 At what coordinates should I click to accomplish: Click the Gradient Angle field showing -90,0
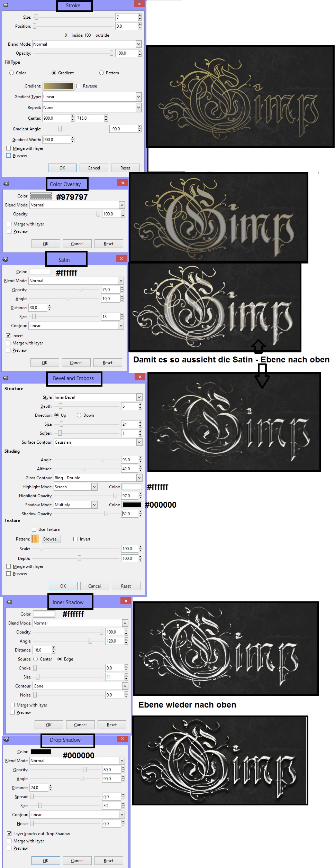[x=124, y=129]
